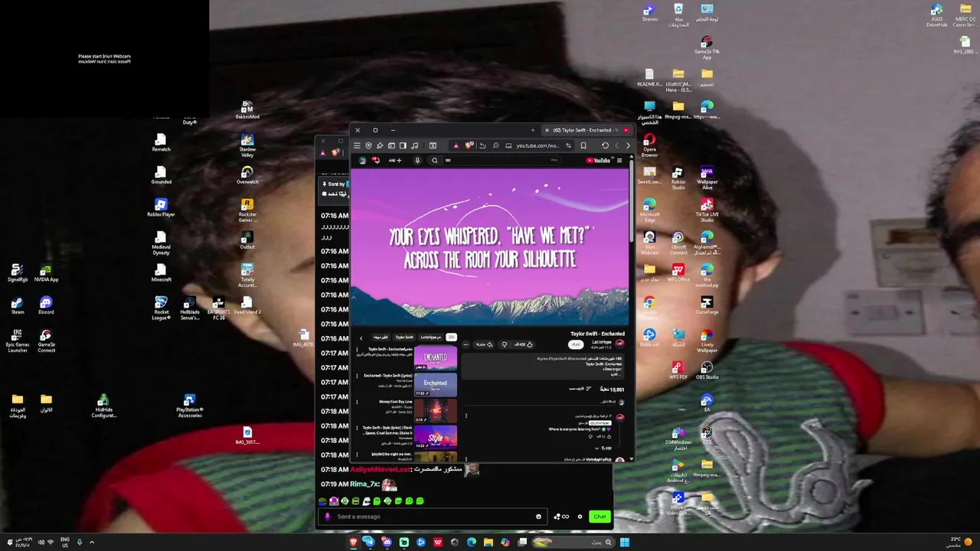Subscribe to the LatinHype channel

[576, 344]
